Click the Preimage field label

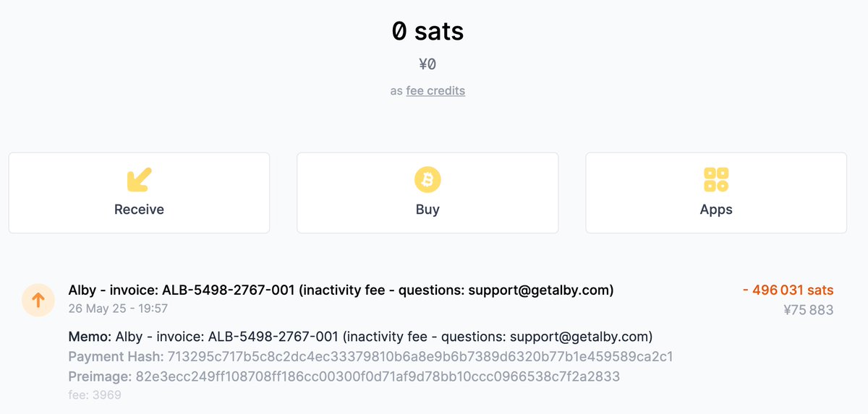pos(100,377)
